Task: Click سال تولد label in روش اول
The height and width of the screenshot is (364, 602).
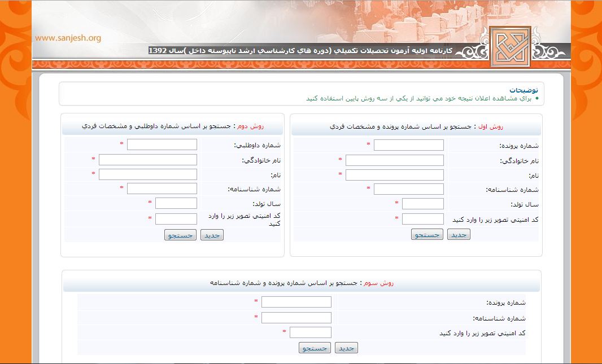Action: [525, 204]
